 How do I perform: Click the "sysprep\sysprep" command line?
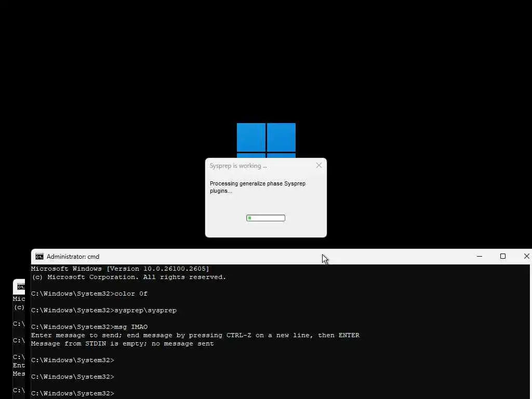point(104,311)
